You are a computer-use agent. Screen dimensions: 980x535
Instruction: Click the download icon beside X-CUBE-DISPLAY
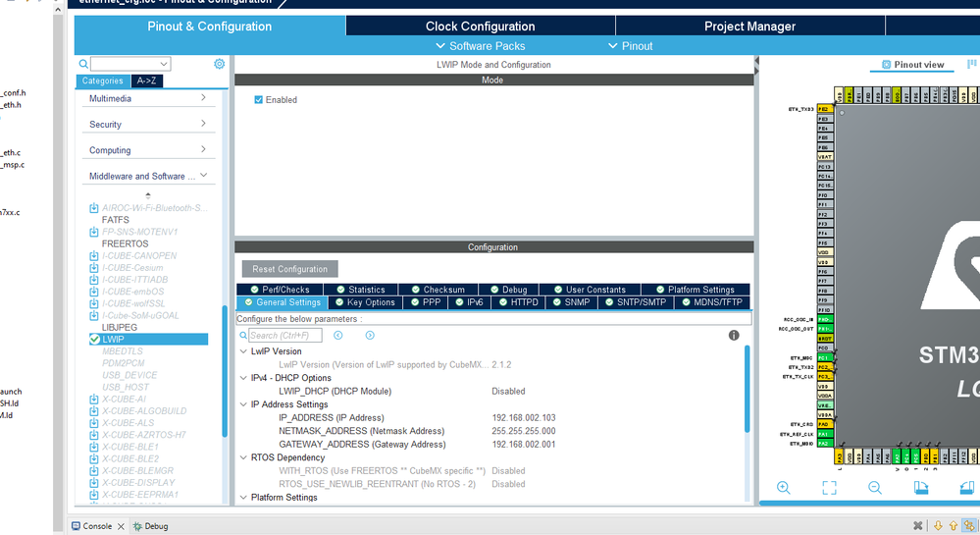pos(94,482)
